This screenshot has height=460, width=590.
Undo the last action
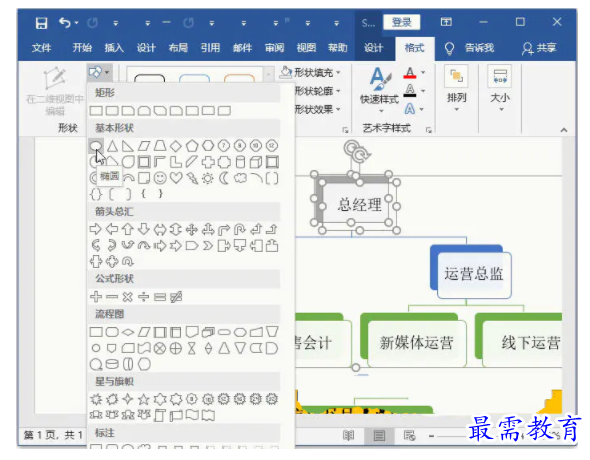[x=65, y=23]
